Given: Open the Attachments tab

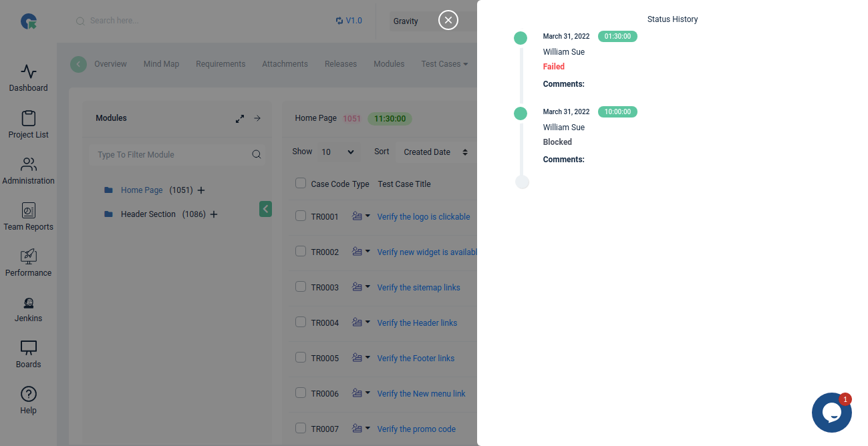Looking at the screenshot, I should (285, 64).
